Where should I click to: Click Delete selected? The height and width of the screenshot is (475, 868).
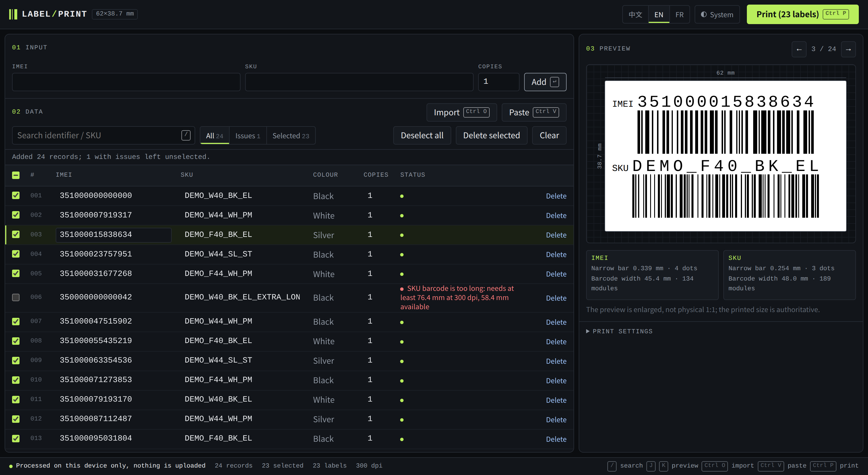point(492,135)
